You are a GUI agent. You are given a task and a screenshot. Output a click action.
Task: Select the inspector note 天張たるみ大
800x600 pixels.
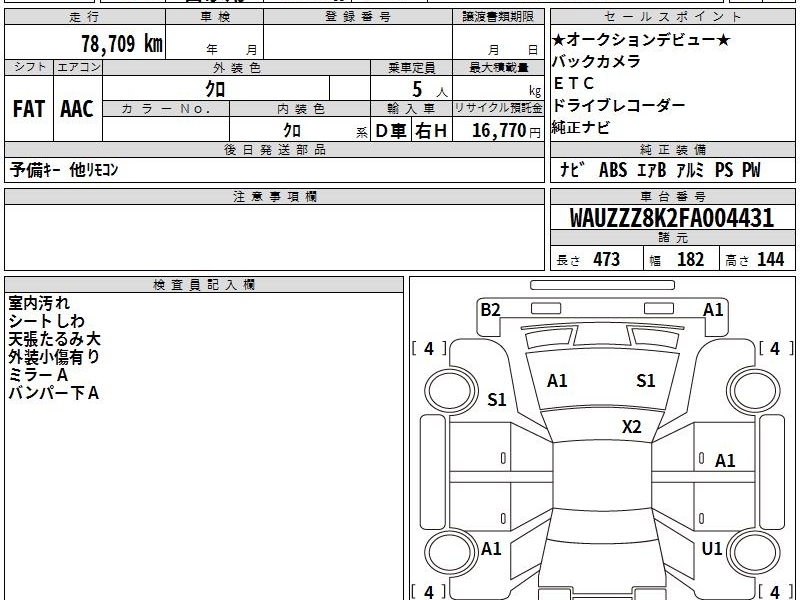pyautogui.click(x=55, y=339)
